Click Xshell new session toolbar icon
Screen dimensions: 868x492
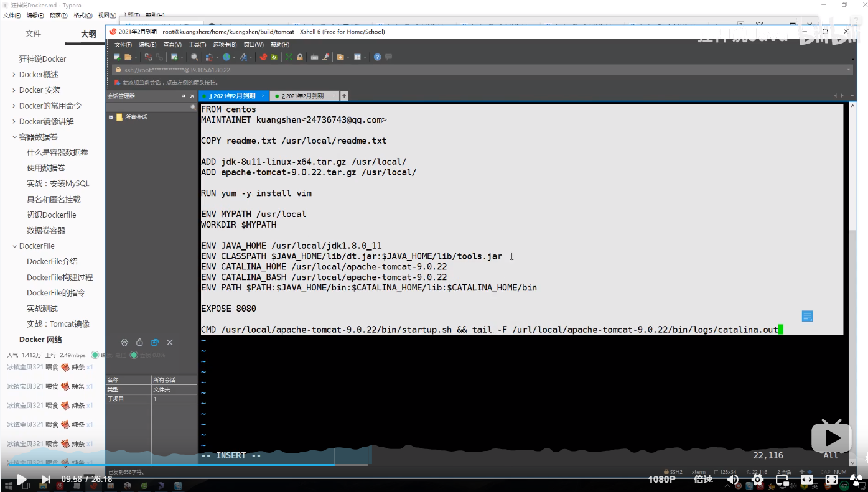[x=117, y=57]
